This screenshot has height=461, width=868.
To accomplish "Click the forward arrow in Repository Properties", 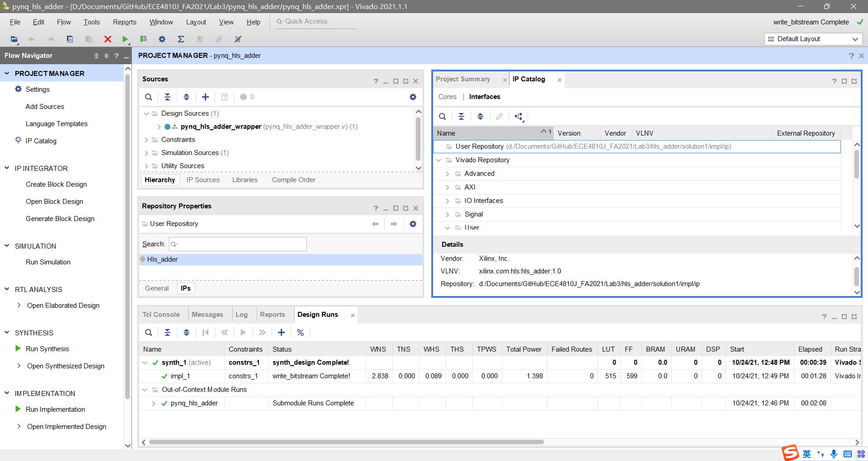I will (x=394, y=224).
